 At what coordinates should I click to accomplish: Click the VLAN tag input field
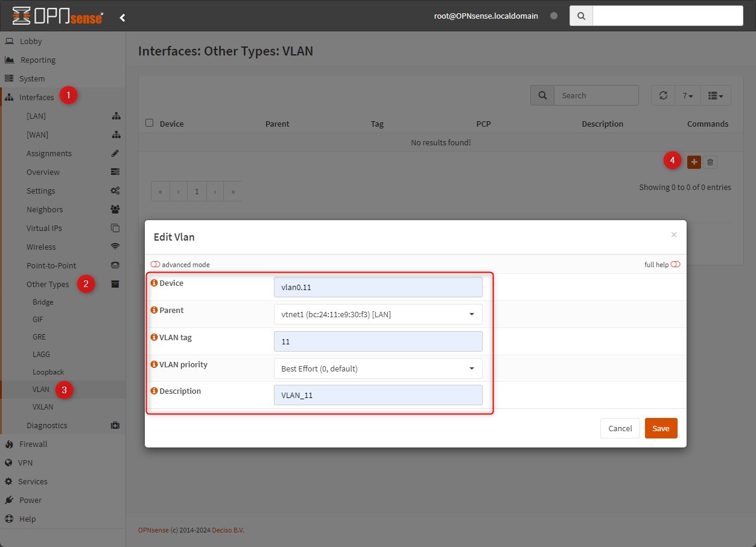(378, 341)
